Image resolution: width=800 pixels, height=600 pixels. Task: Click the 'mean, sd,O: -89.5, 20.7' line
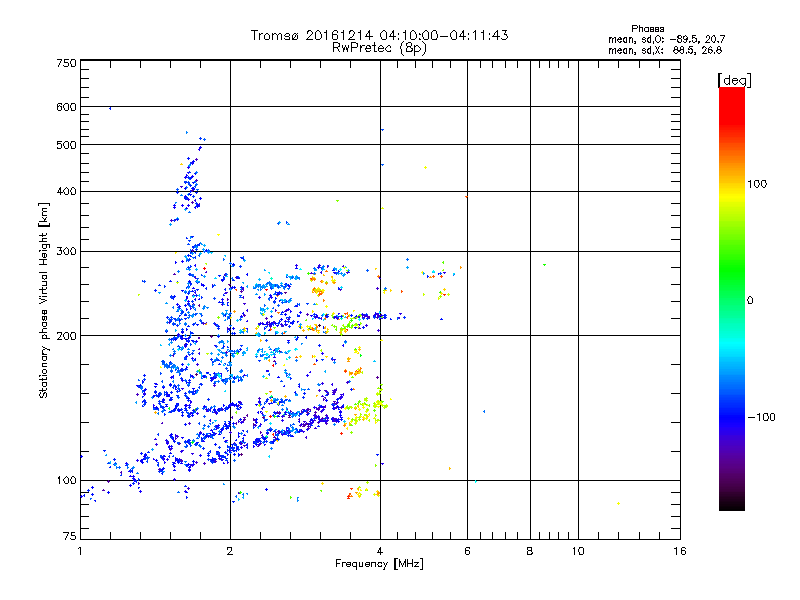click(x=666, y=39)
